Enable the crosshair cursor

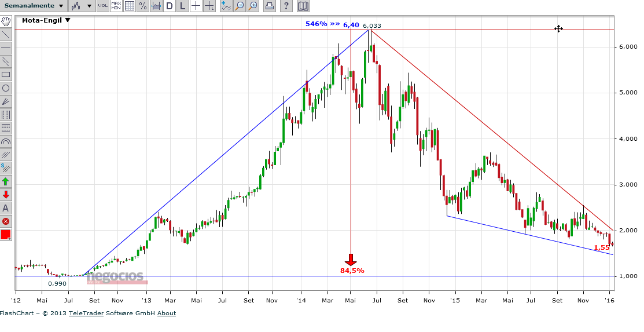tap(196, 6)
